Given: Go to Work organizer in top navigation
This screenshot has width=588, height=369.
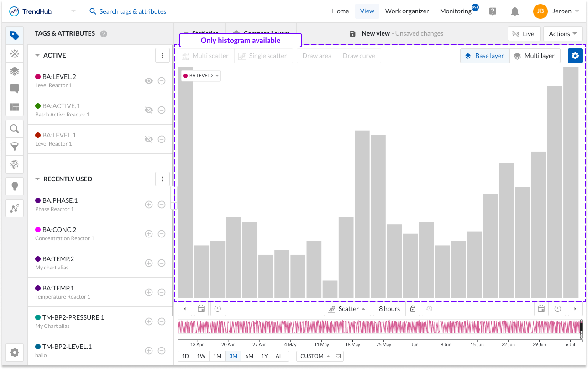Looking at the screenshot, I should click(407, 11).
